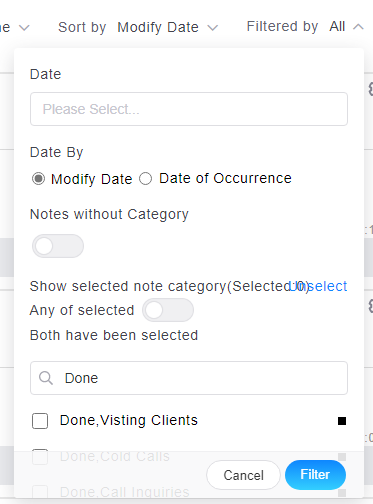Screen dimensions: 373x504
Task: Click the search magnifier icon beside Done
Action: (x=46, y=378)
